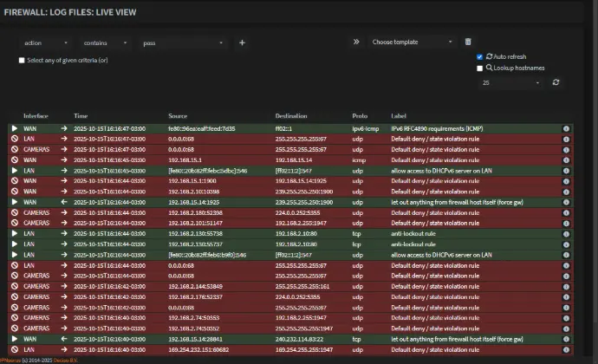Click info icon on the icmp protocol row
The image size is (598, 364).
coord(566,159)
